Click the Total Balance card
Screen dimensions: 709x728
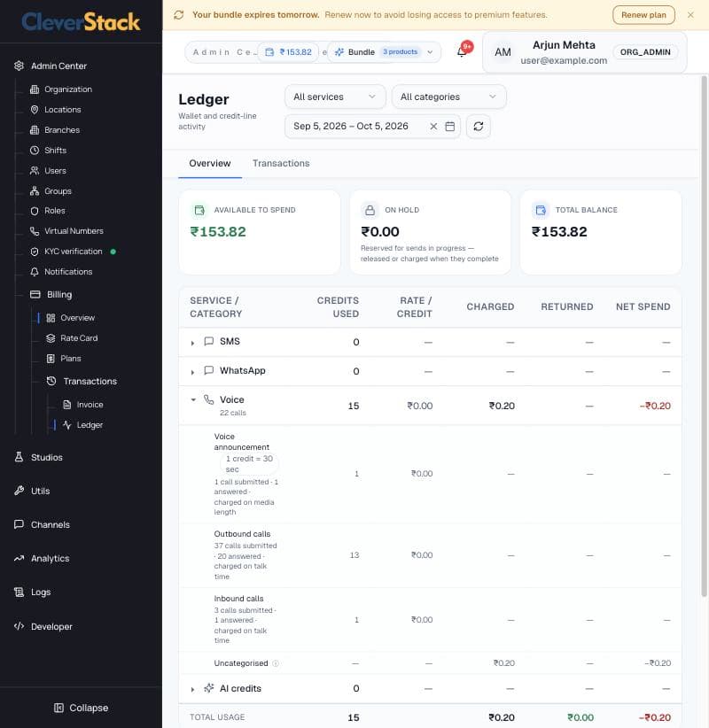[x=601, y=232]
